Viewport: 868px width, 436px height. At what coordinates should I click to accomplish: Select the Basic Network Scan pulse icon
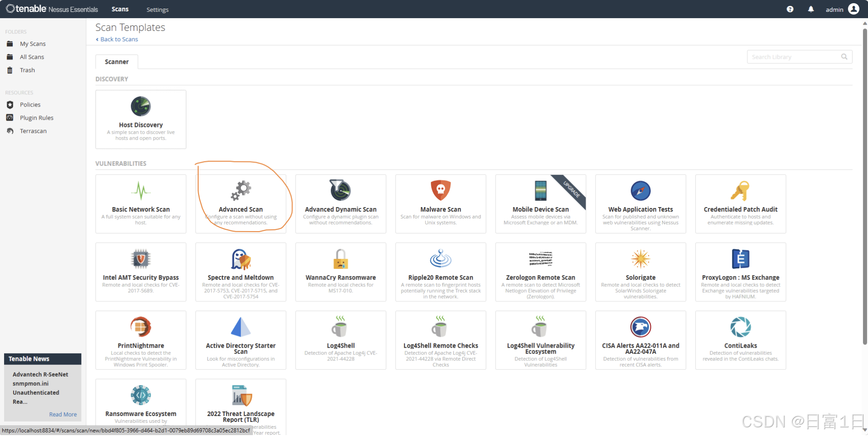click(x=141, y=191)
